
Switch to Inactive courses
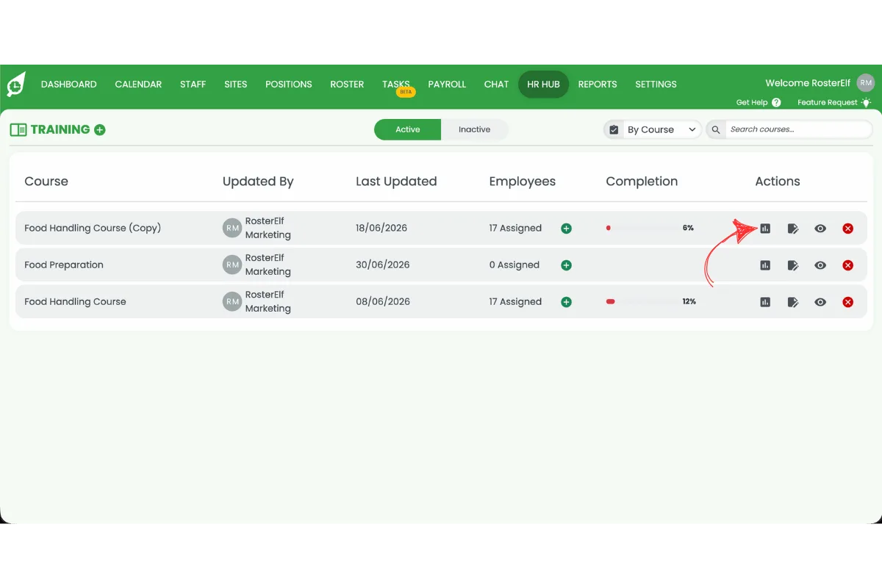tap(475, 129)
